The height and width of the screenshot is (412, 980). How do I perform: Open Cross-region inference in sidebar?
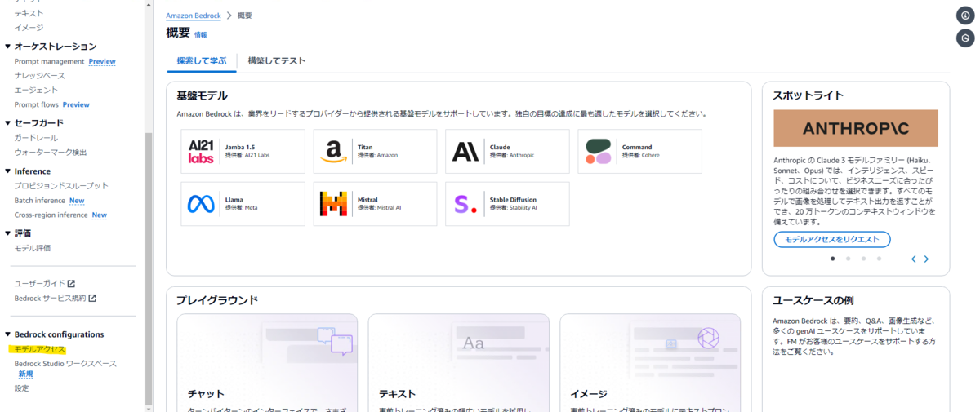pyautogui.click(x=51, y=215)
